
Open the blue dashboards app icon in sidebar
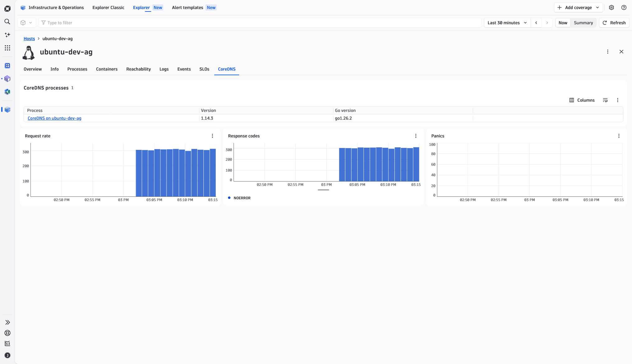pyautogui.click(x=7, y=66)
